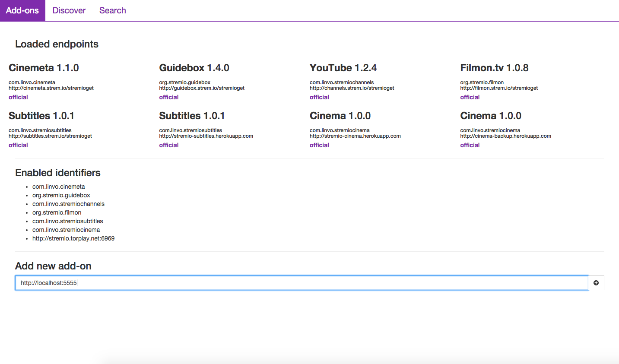The height and width of the screenshot is (364, 619).
Task: Select the Guidebox 1.4.0 heading
Action: (194, 68)
